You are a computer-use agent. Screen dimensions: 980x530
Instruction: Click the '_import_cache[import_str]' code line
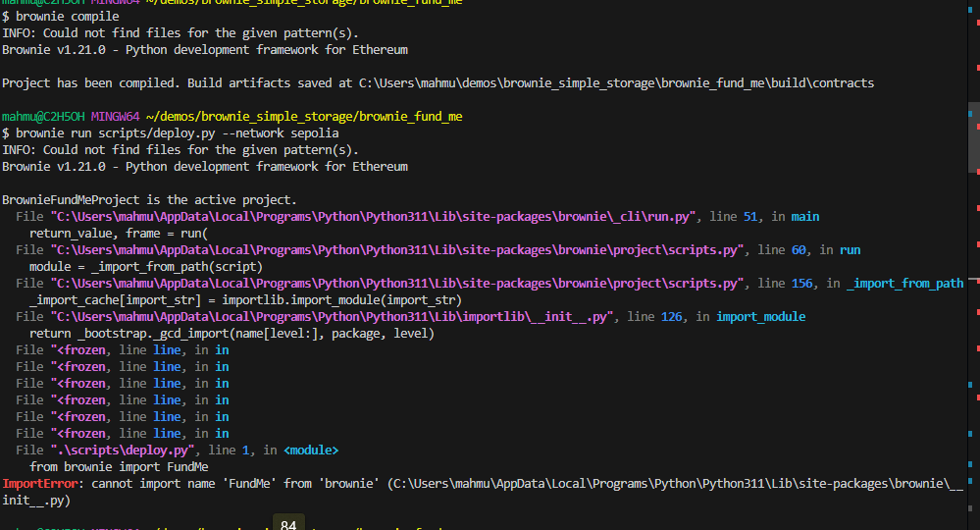point(245,300)
